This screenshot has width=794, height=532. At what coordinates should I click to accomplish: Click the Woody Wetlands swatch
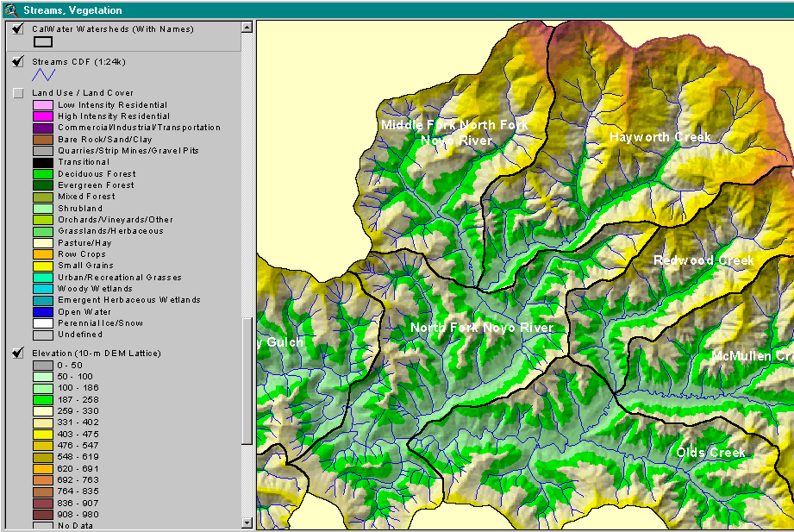[x=43, y=288]
